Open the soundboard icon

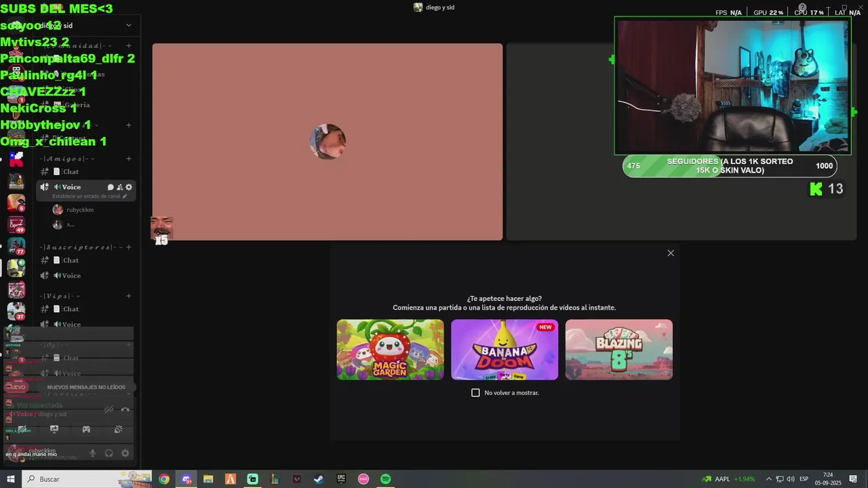tap(118, 429)
